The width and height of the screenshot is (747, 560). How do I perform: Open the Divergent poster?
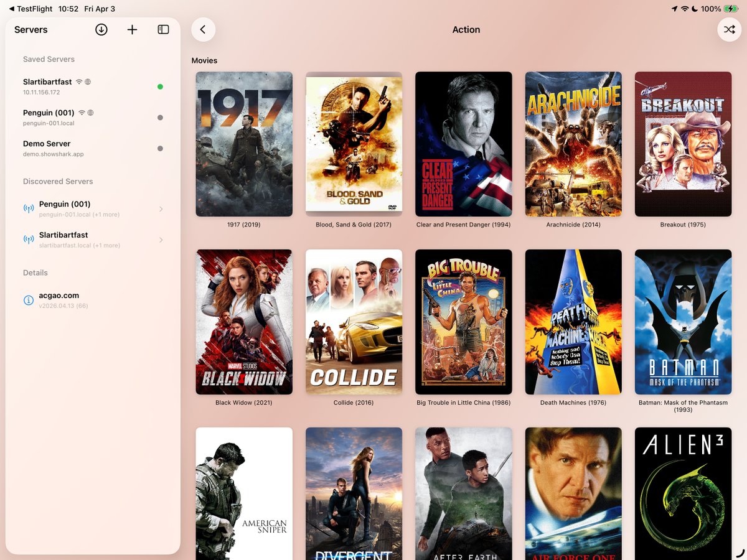354,493
